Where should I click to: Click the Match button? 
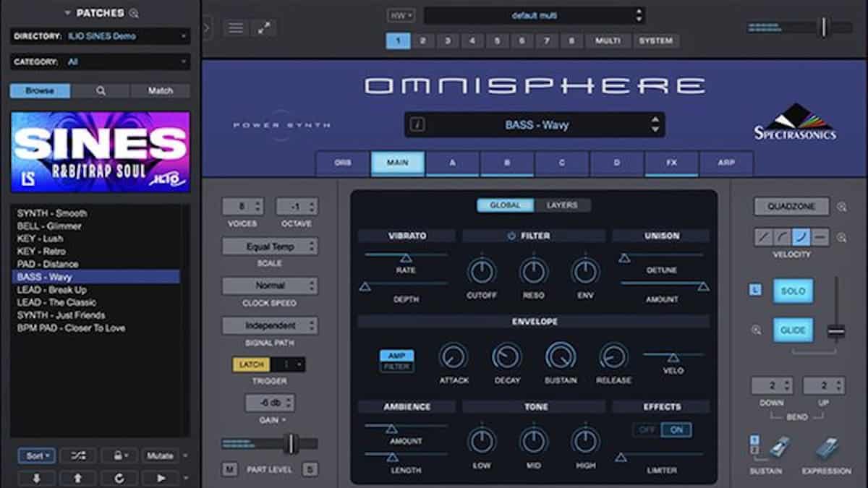161,91
